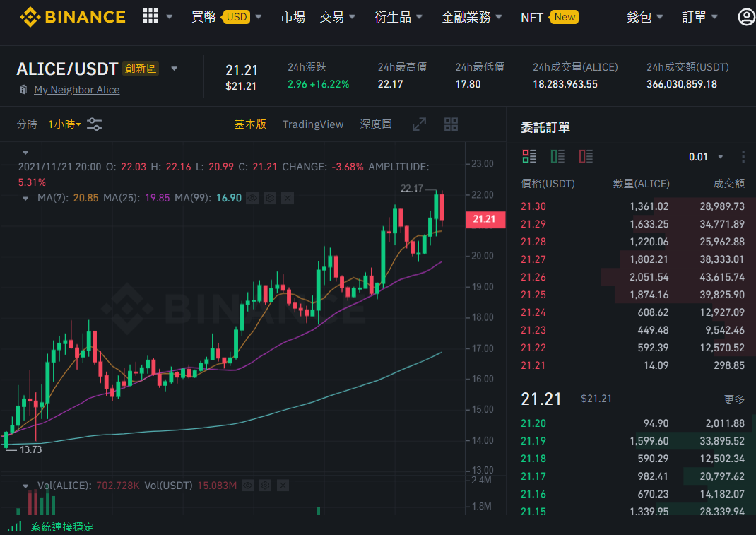756x535 pixels.
Task: Open the NFT menu item
Action: pyautogui.click(x=532, y=18)
